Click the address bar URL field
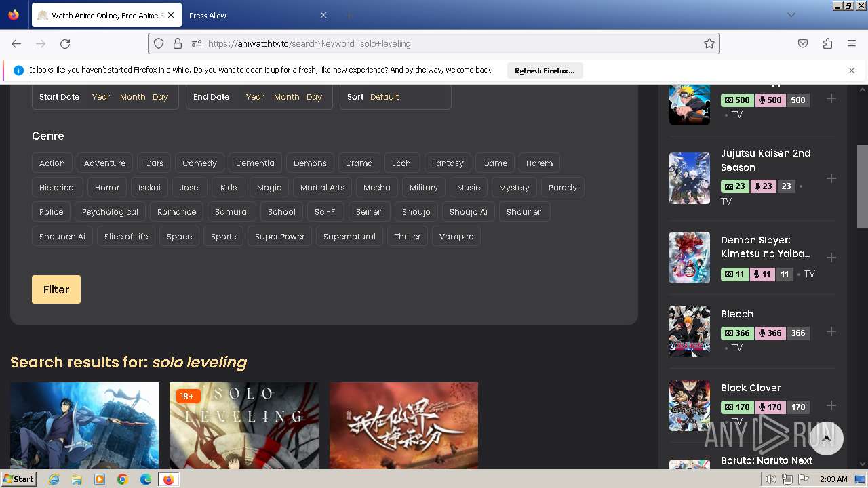The image size is (868, 488). (x=434, y=43)
